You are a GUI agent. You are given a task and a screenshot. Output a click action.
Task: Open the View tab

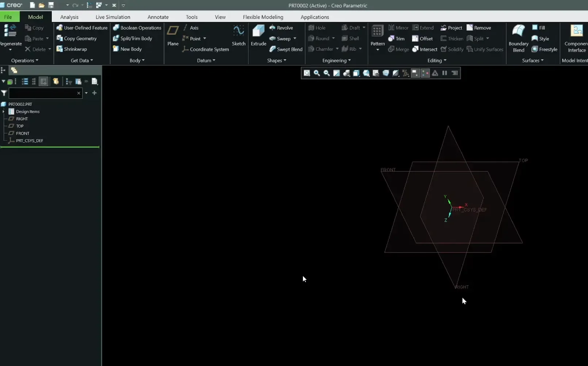[220, 17]
